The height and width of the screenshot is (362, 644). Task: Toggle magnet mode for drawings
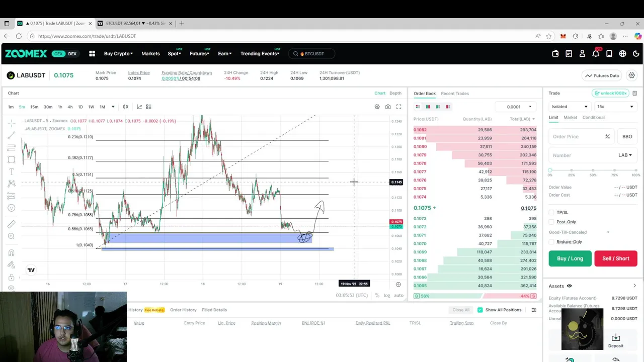[x=12, y=253]
